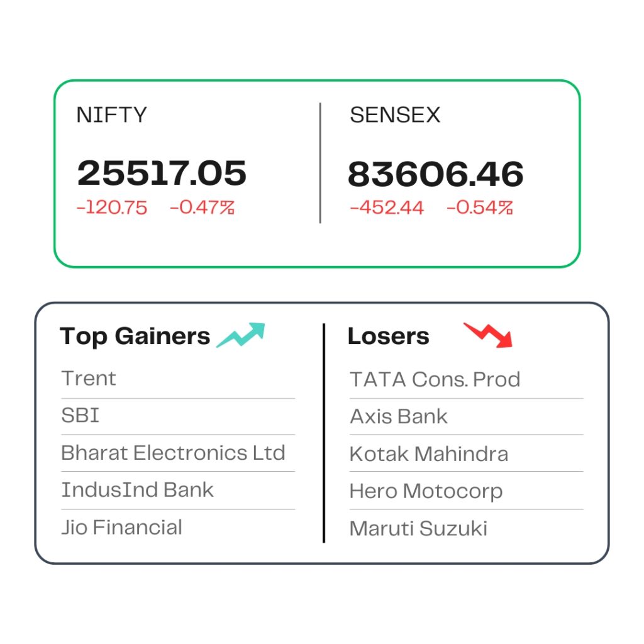Open the Top Gainers heading
The height and width of the screenshot is (644, 644).
point(135,336)
